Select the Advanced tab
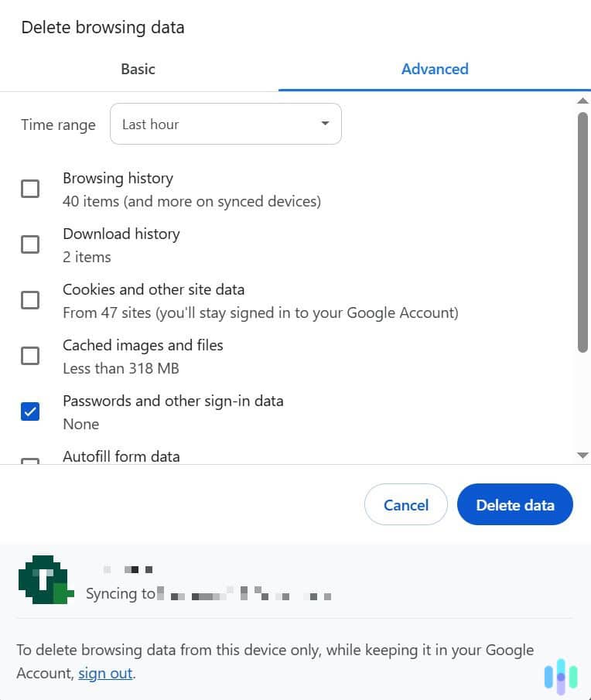Image resolution: width=591 pixels, height=700 pixels. tap(435, 69)
